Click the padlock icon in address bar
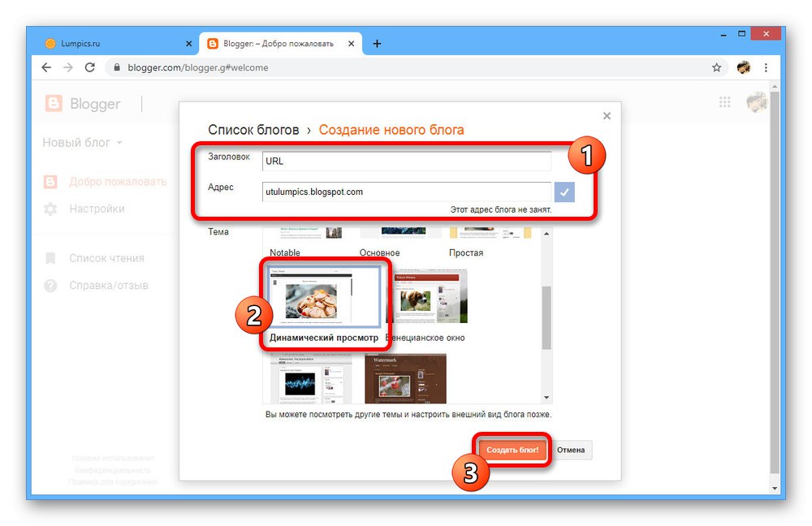The width and height of the screenshot is (812, 526). point(117,67)
